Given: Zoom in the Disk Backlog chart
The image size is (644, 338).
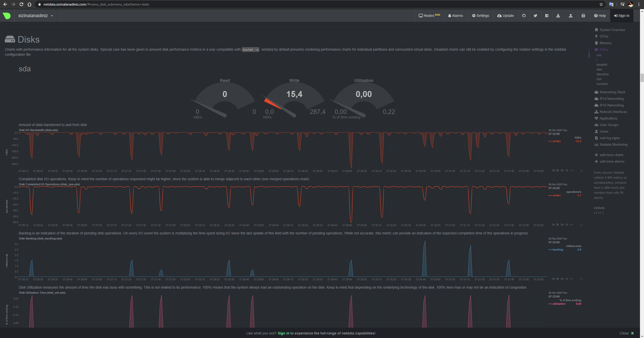Looking at the screenshot, I should click(x=567, y=279).
